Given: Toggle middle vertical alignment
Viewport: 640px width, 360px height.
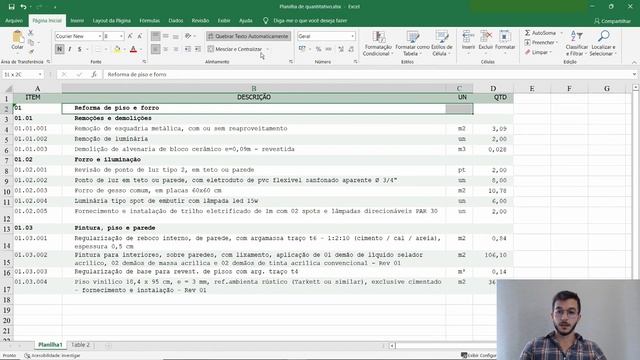Looking at the screenshot, I should tap(166, 36).
